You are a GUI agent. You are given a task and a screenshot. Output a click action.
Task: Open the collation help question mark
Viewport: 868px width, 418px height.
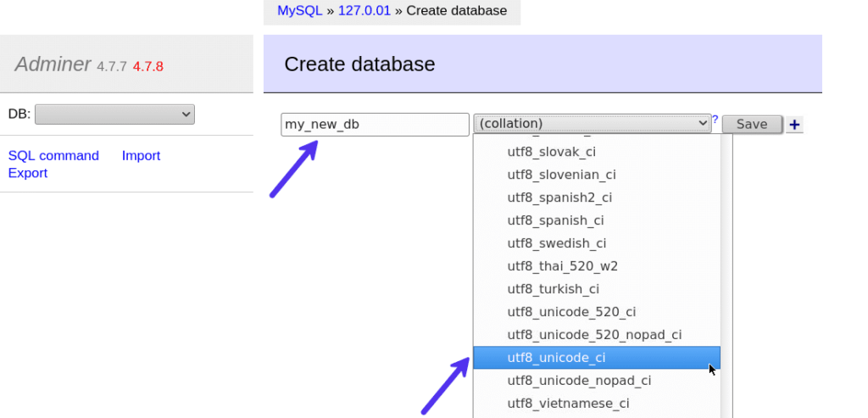point(715,120)
